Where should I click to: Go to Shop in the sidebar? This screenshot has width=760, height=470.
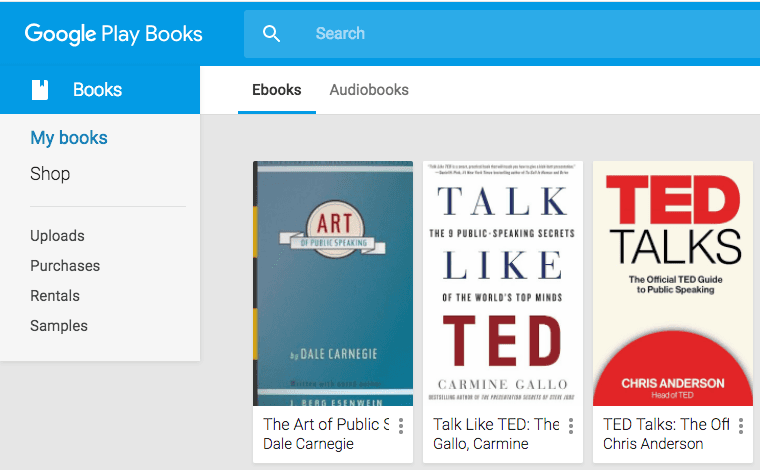click(x=50, y=174)
